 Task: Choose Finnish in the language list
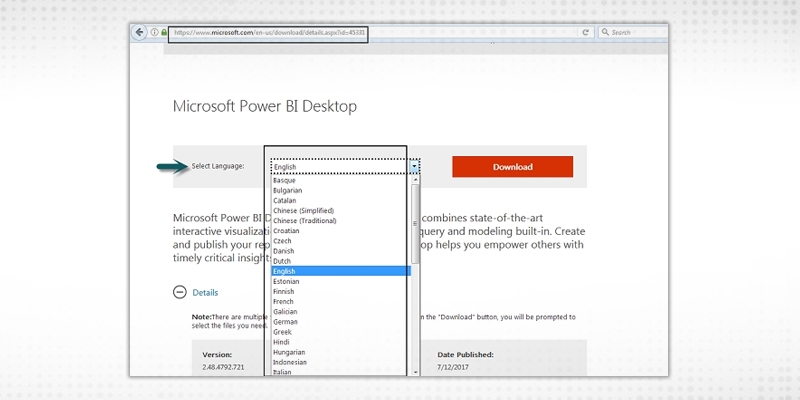[x=341, y=291]
